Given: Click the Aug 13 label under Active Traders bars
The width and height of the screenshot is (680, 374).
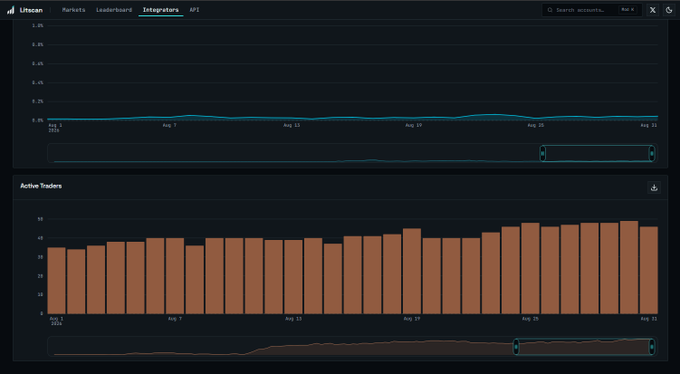Looking at the screenshot, I should (293, 318).
